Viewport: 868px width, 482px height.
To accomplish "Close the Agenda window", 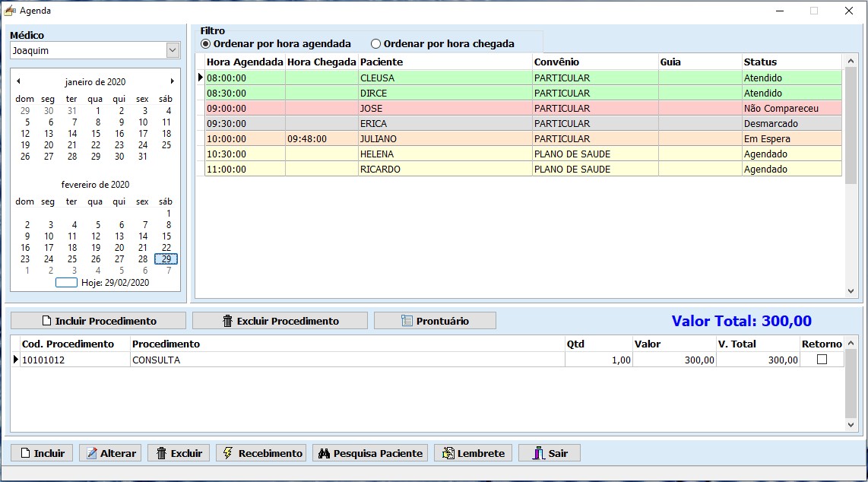I will point(849,11).
